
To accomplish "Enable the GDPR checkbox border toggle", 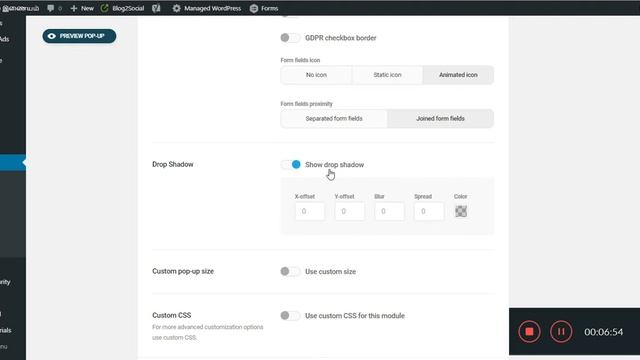I will 290,38.
